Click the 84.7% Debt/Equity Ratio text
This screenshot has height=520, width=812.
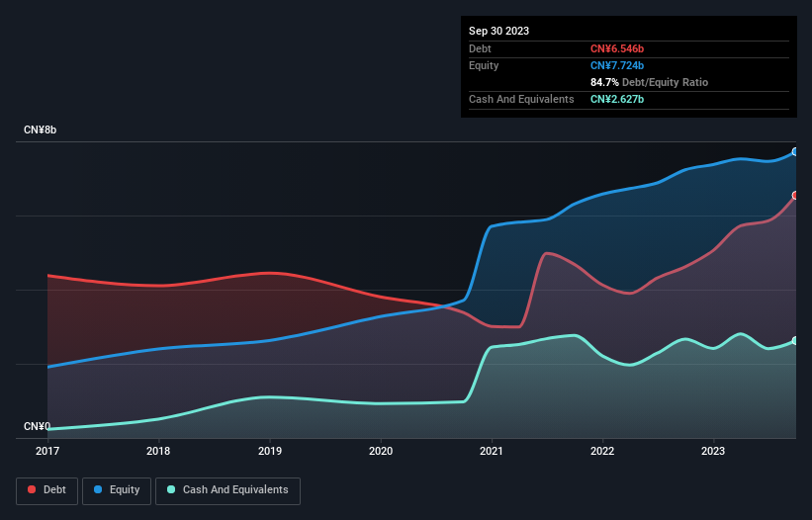click(649, 82)
